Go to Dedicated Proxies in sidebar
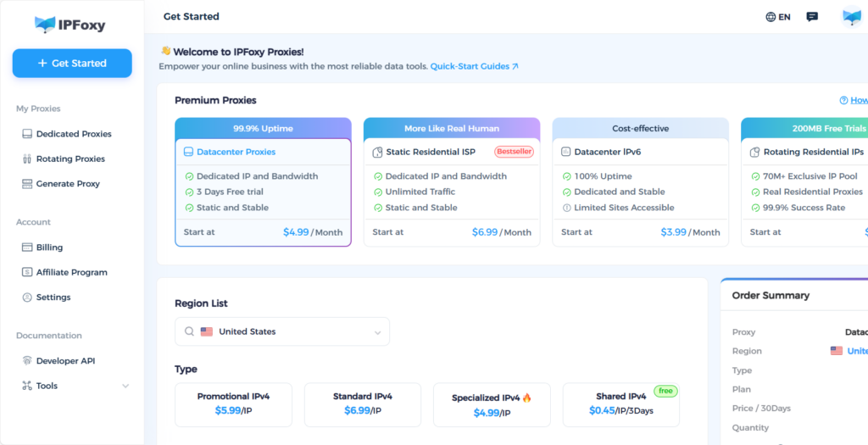This screenshot has width=868, height=445. pos(74,134)
